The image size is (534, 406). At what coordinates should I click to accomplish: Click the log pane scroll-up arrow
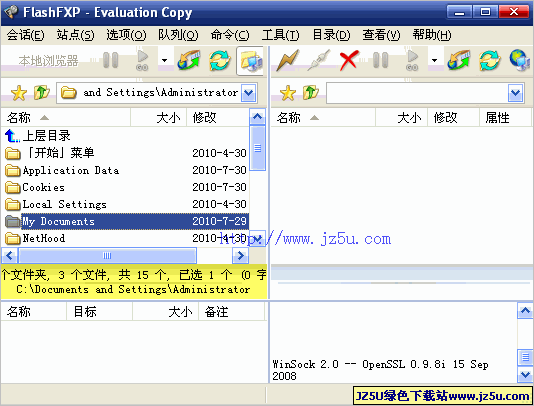[x=525, y=310]
